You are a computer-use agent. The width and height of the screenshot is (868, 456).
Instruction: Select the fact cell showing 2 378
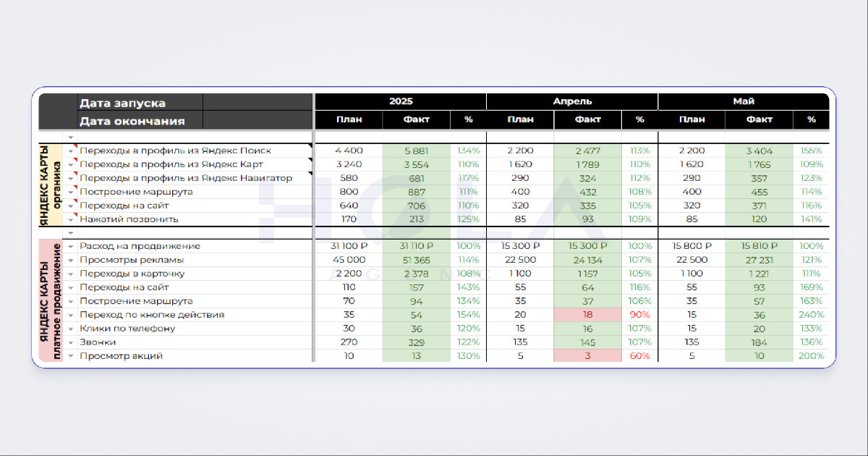[x=417, y=274]
